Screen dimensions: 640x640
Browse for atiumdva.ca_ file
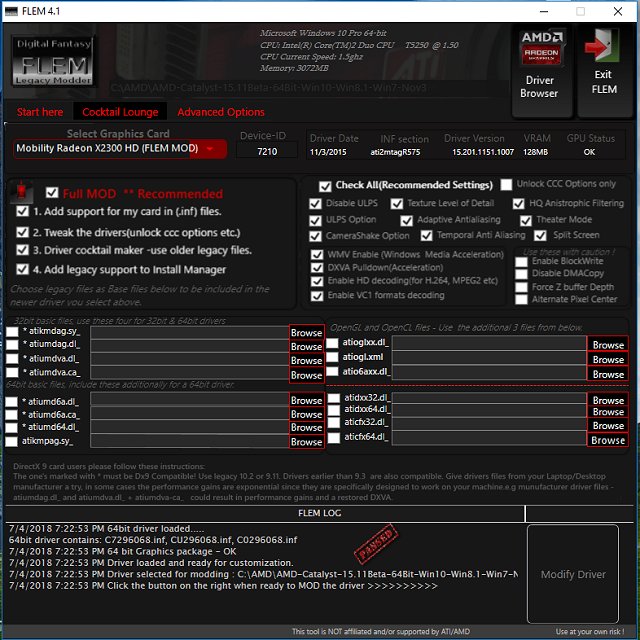[x=307, y=375]
